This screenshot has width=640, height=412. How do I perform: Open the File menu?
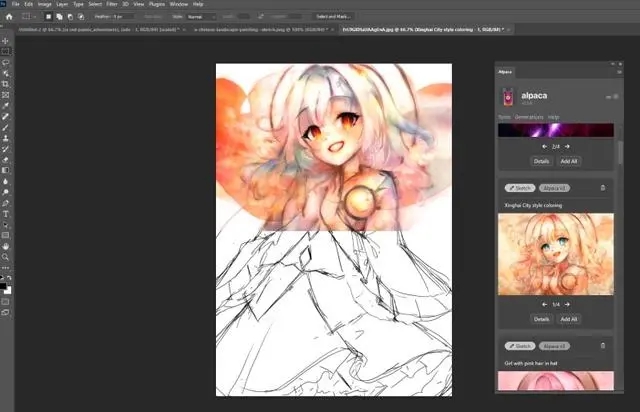[16, 4]
